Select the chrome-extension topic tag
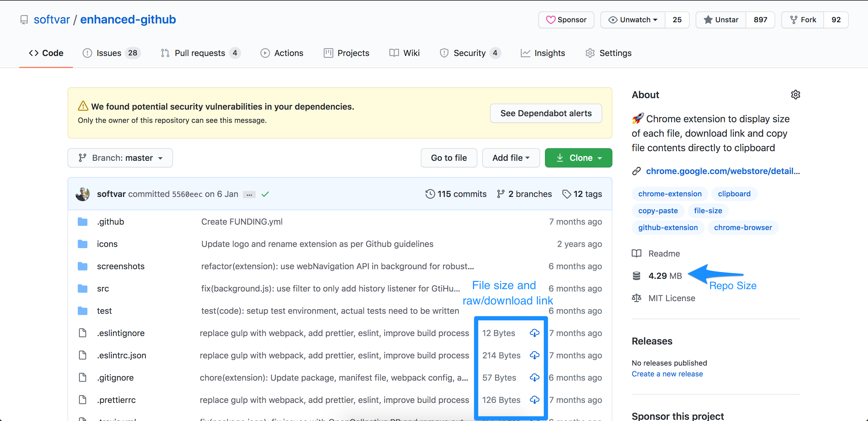868x421 pixels. pos(669,194)
